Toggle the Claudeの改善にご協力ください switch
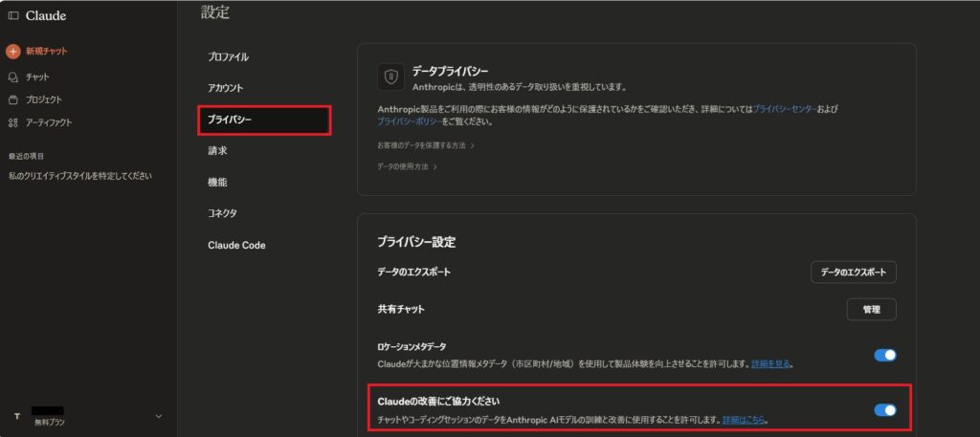Viewport: 980px width, 437px height. (x=884, y=410)
